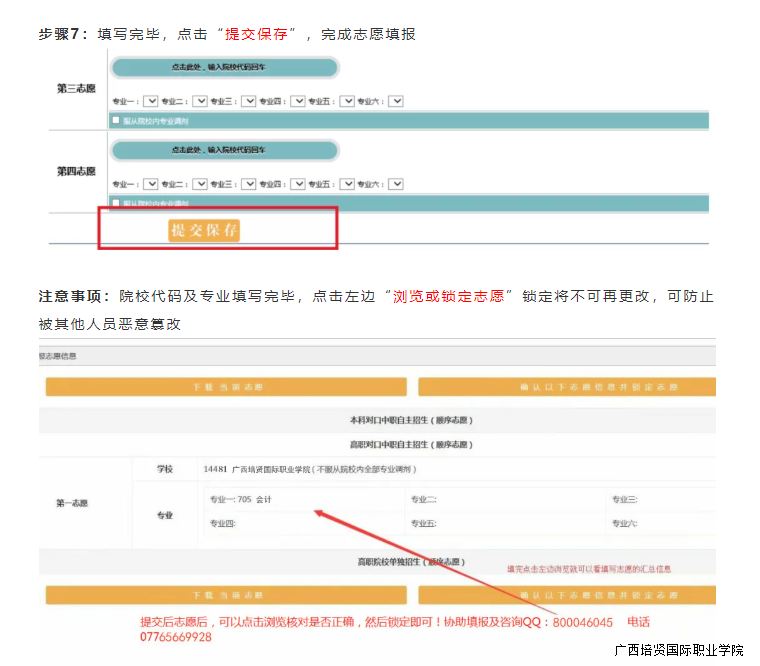Click the orange 提交保存 button
Image resolution: width=760 pixels, height=666 pixels.
pyautogui.click(x=205, y=230)
